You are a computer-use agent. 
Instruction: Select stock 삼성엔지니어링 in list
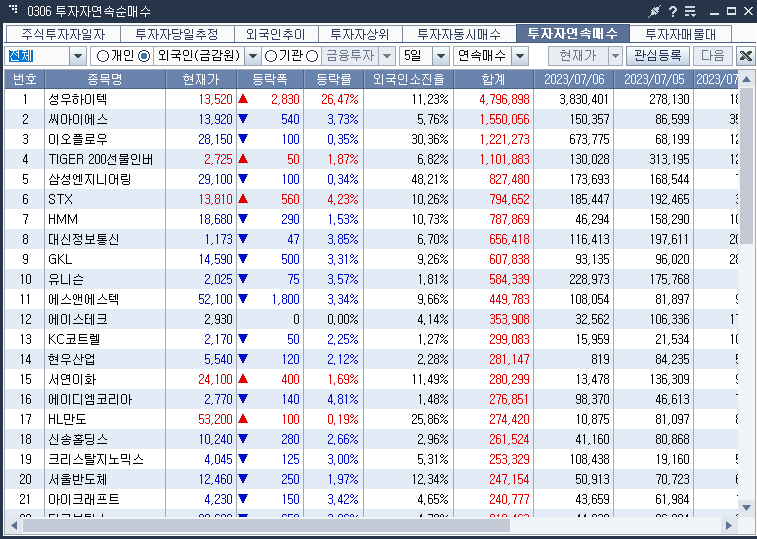pos(89,179)
